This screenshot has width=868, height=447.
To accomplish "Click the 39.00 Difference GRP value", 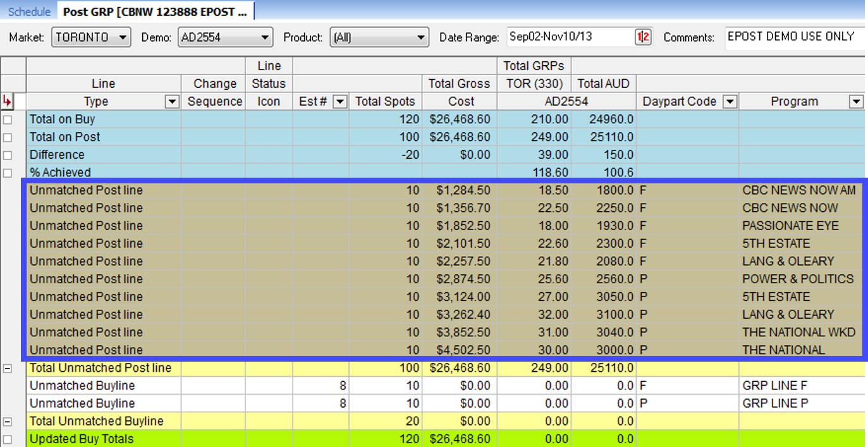I will (534, 155).
